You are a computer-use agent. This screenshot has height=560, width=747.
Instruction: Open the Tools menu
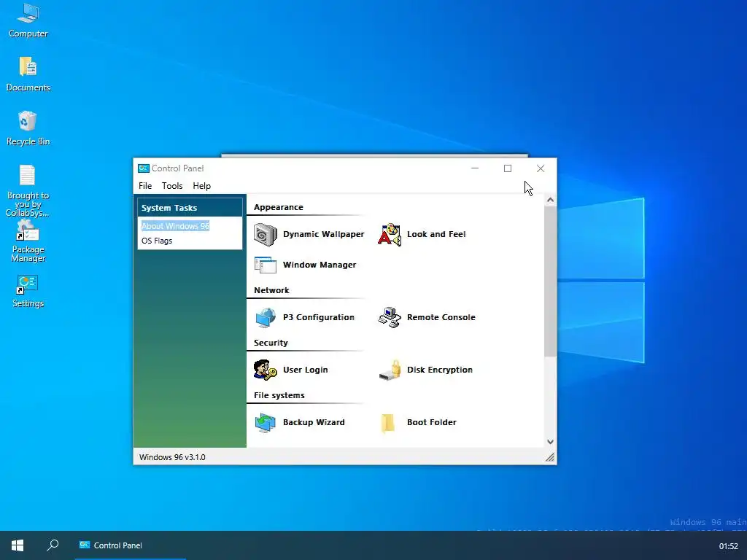tap(172, 186)
